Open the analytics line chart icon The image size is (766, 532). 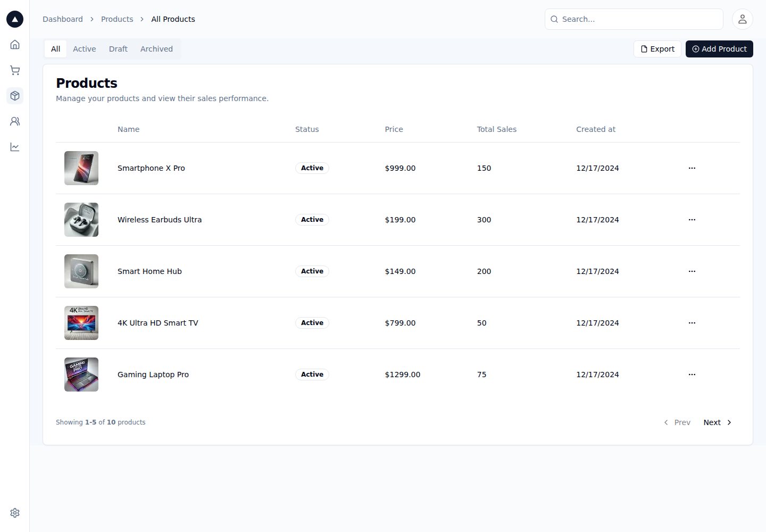[15, 147]
